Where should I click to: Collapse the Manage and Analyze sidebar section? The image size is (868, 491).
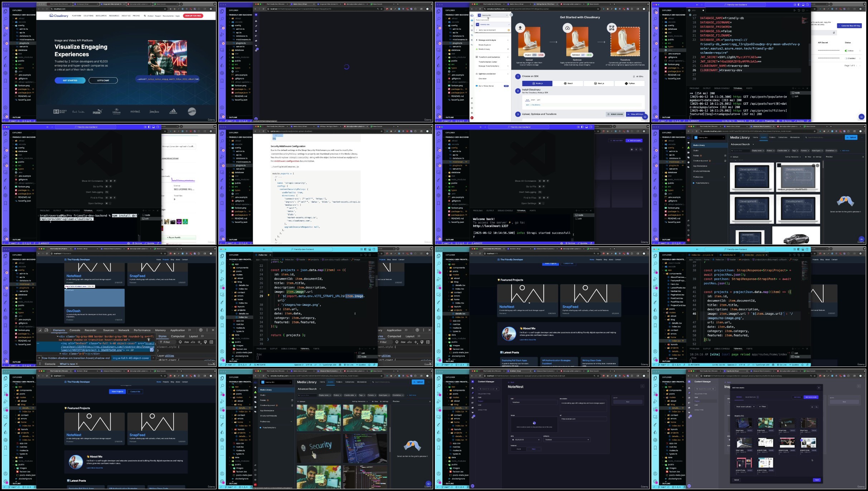tap(508, 40)
